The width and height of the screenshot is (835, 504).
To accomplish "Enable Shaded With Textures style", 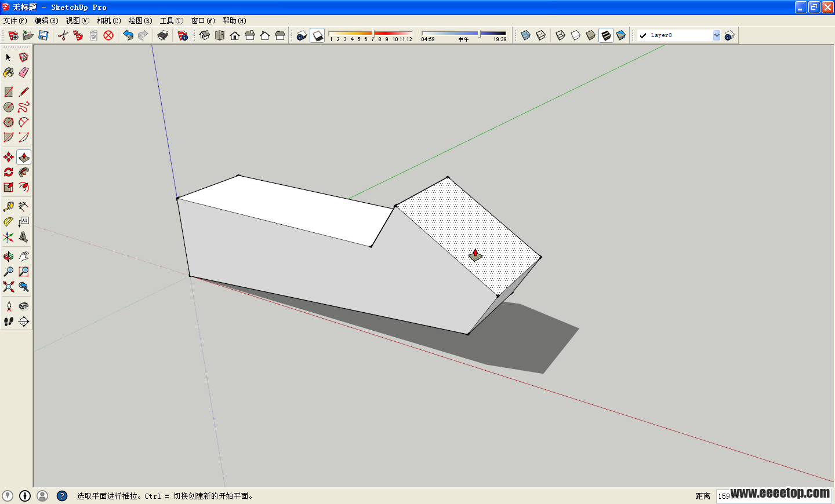I will pos(606,35).
